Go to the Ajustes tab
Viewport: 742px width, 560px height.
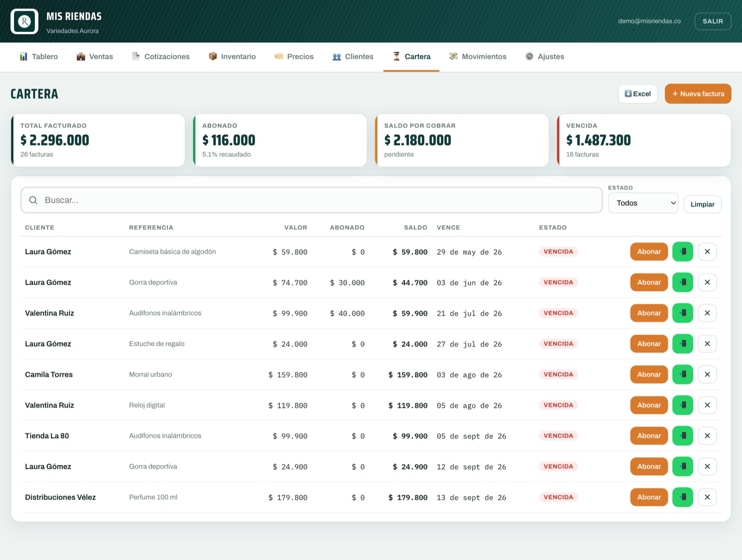pos(544,57)
